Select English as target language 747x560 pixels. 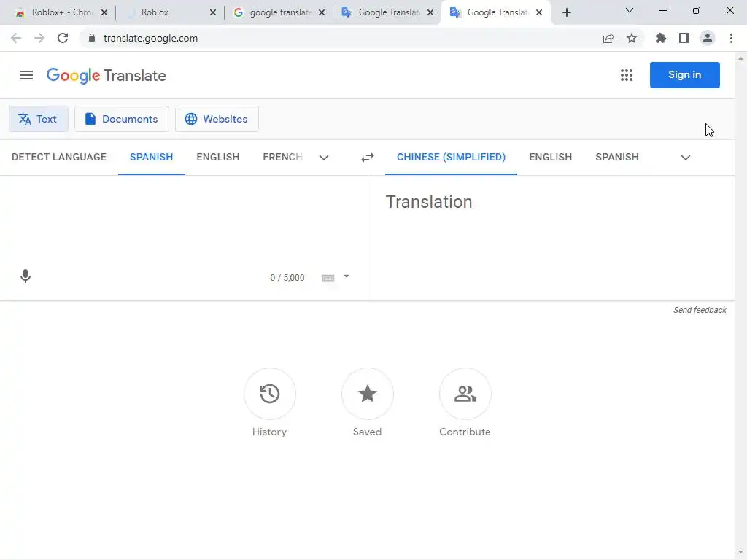pyautogui.click(x=550, y=157)
